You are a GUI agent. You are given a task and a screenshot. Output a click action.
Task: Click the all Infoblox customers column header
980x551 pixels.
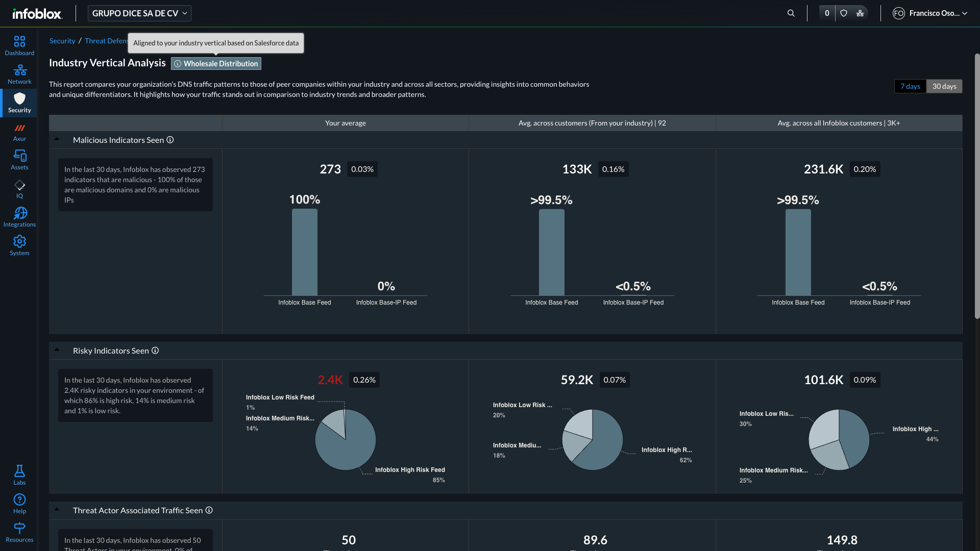[x=839, y=123]
